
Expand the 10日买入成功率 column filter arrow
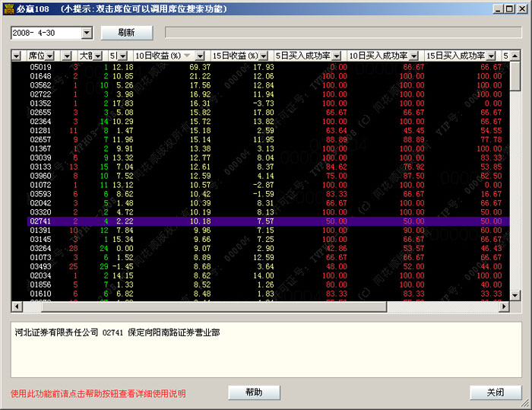tap(414, 56)
